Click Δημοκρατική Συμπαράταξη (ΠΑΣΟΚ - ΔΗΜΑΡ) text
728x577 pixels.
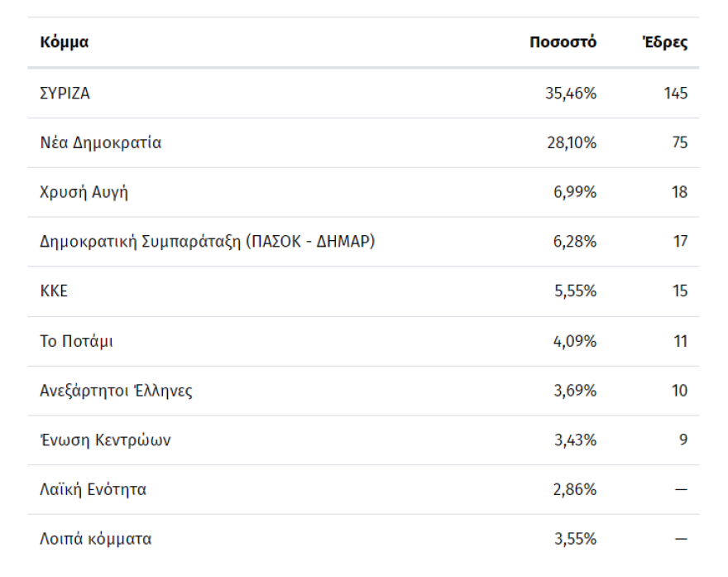coord(208,242)
